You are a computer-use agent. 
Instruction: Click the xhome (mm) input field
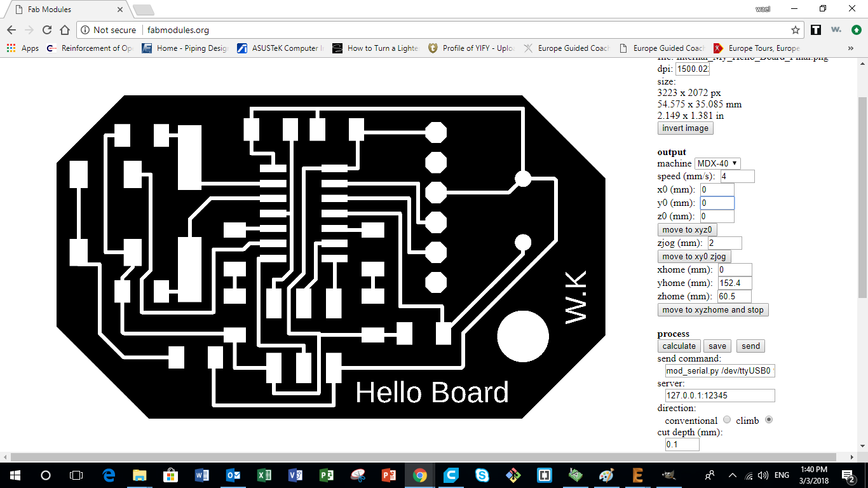pyautogui.click(x=735, y=269)
